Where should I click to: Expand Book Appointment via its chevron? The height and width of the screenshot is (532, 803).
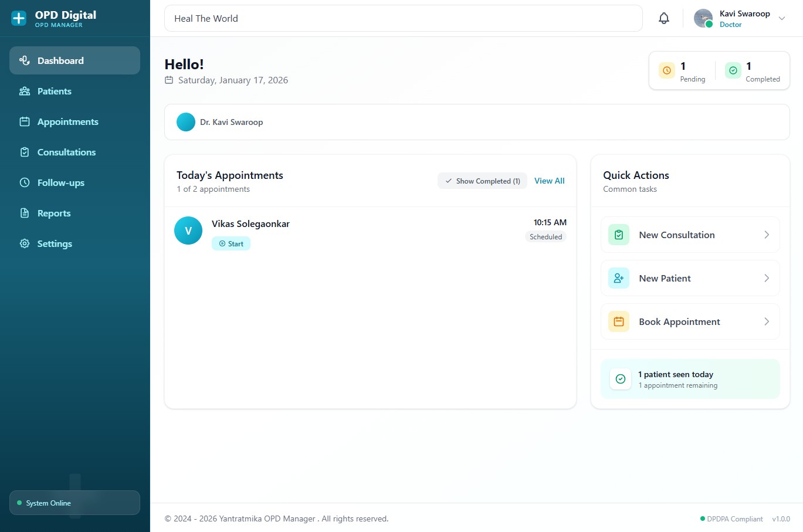(x=767, y=321)
